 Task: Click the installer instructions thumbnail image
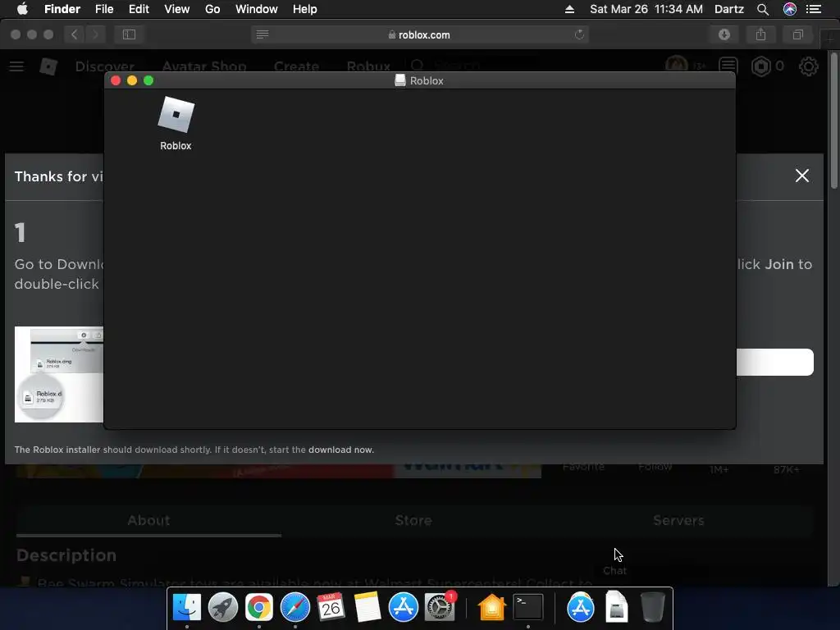tap(59, 374)
